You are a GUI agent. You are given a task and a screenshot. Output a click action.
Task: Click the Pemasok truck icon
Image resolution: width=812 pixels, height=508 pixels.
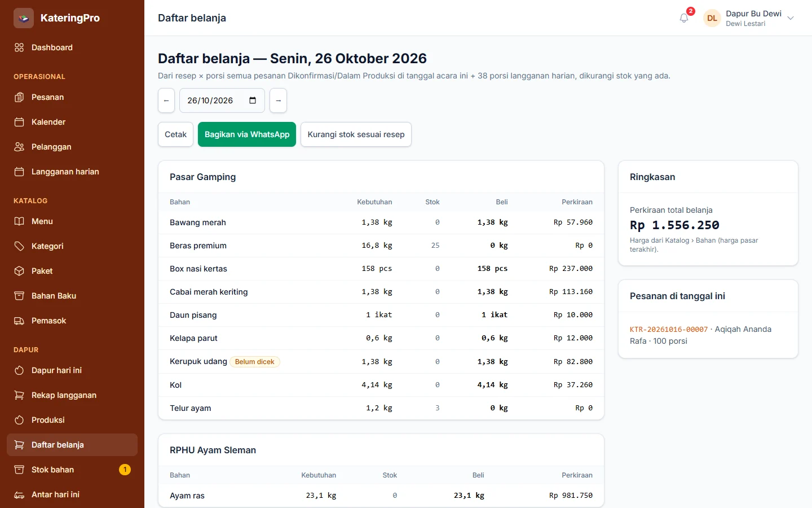pos(19,321)
